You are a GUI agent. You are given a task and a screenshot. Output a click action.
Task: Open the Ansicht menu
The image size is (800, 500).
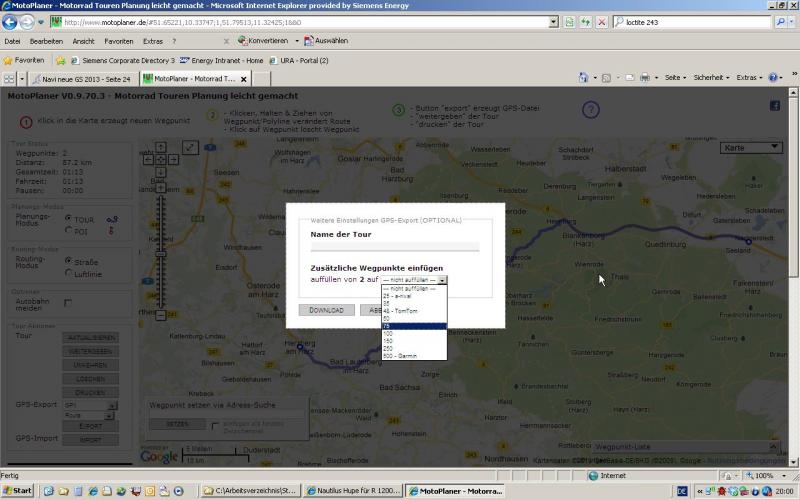tap(83, 41)
